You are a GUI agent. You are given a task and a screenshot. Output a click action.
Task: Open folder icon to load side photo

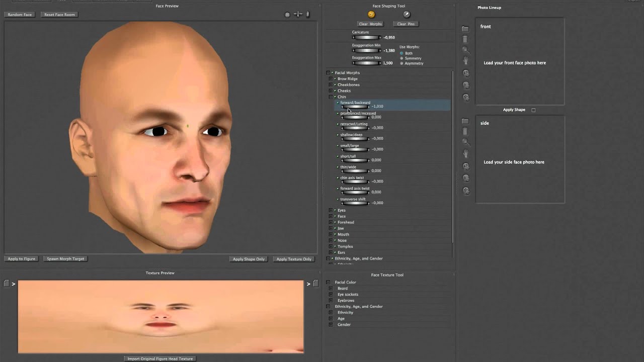(x=465, y=121)
